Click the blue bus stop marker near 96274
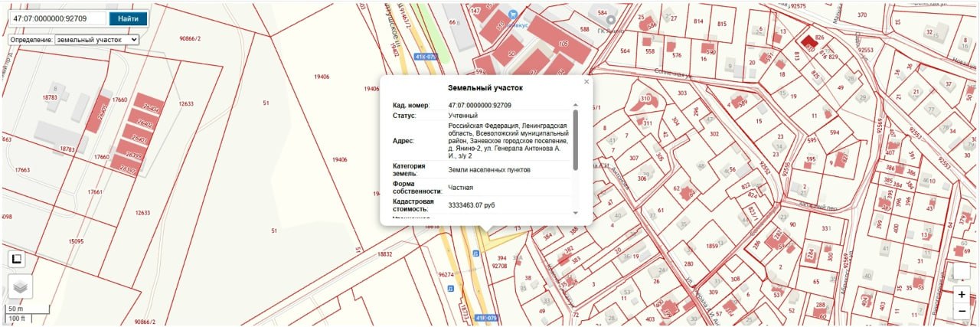The width and height of the screenshot is (980, 327). pyautogui.click(x=450, y=289)
